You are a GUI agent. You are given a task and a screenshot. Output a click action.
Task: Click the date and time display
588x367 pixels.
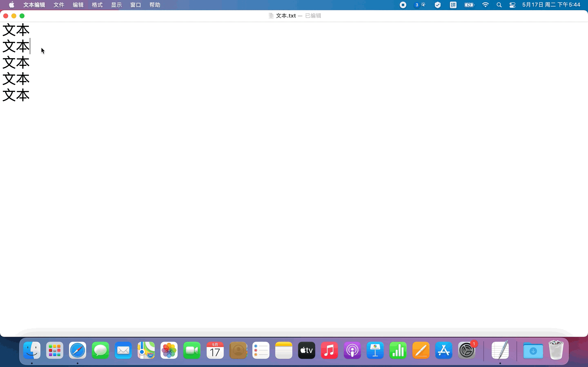551,5
